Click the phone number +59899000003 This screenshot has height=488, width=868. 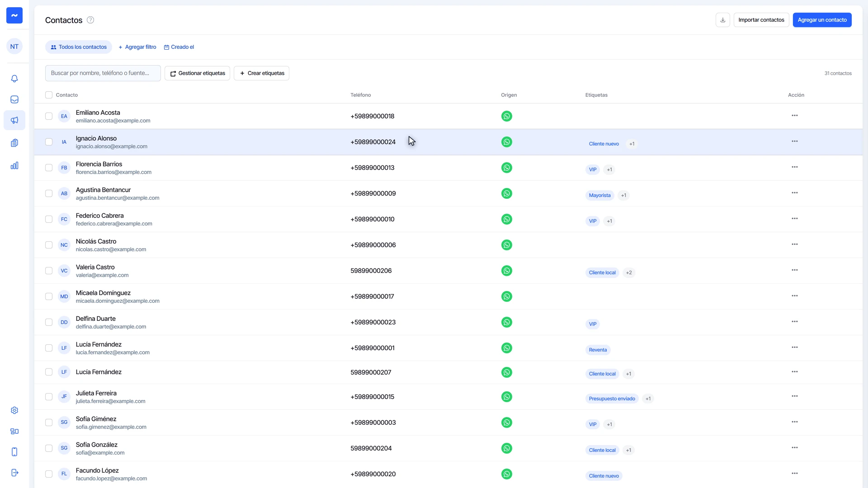[x=373, y=422]
